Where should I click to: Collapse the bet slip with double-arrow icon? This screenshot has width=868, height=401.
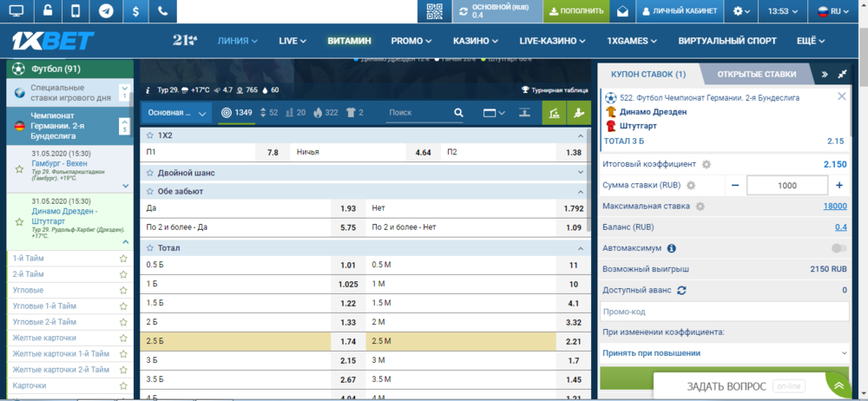point(825,75)
